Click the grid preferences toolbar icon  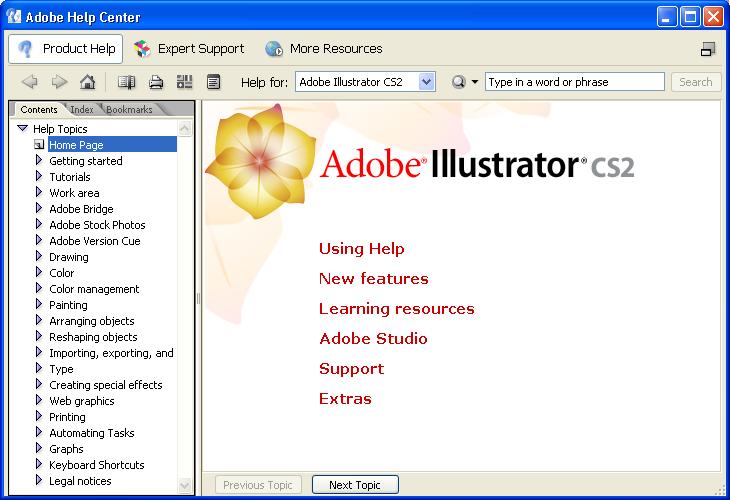click(x=184, y=82)
